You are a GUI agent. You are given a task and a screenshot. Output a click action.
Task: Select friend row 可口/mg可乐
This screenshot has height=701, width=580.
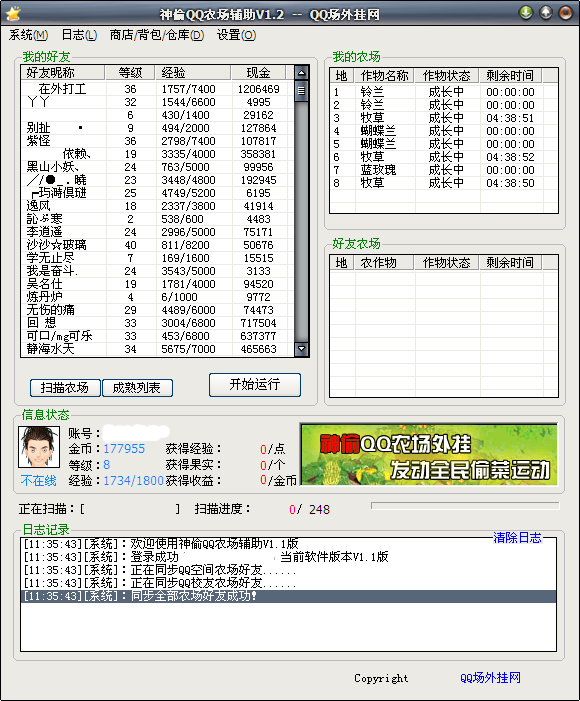point(157,336)
